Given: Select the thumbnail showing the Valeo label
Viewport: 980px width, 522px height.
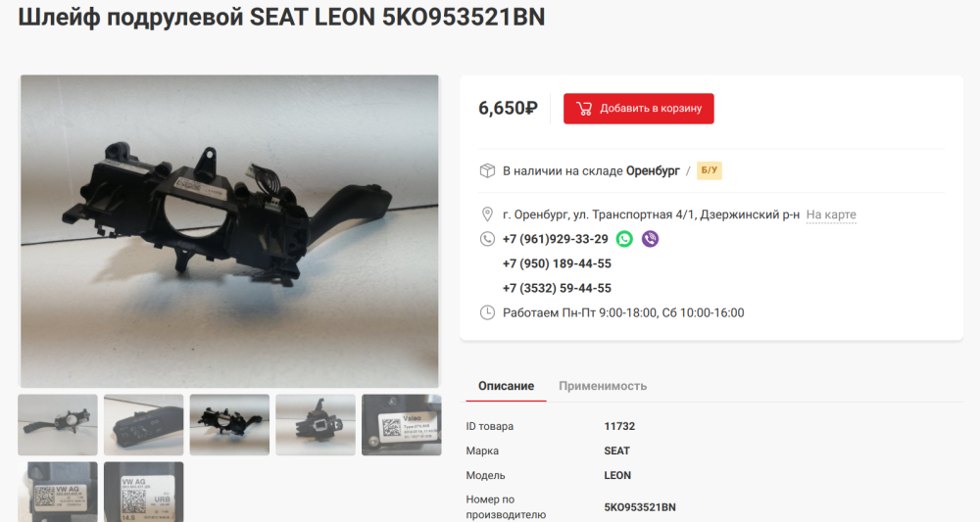Looking at the screenshot, I should (401, 425).
